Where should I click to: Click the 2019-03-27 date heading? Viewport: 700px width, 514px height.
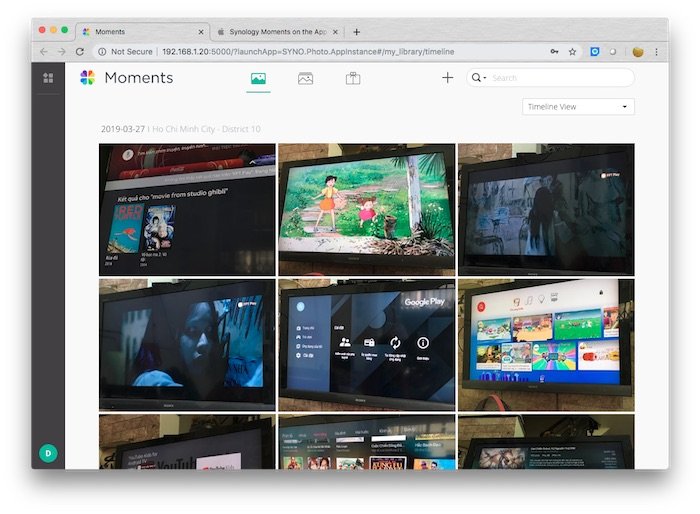123,129
